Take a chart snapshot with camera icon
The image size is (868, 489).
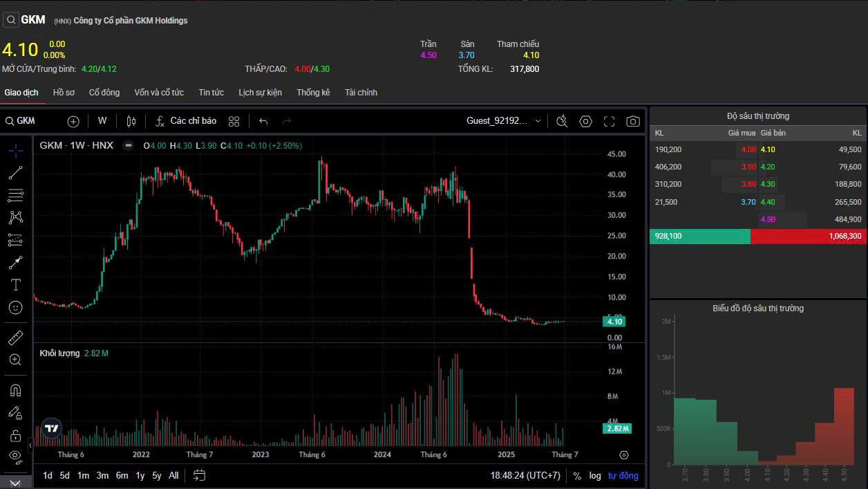(632, 121)
